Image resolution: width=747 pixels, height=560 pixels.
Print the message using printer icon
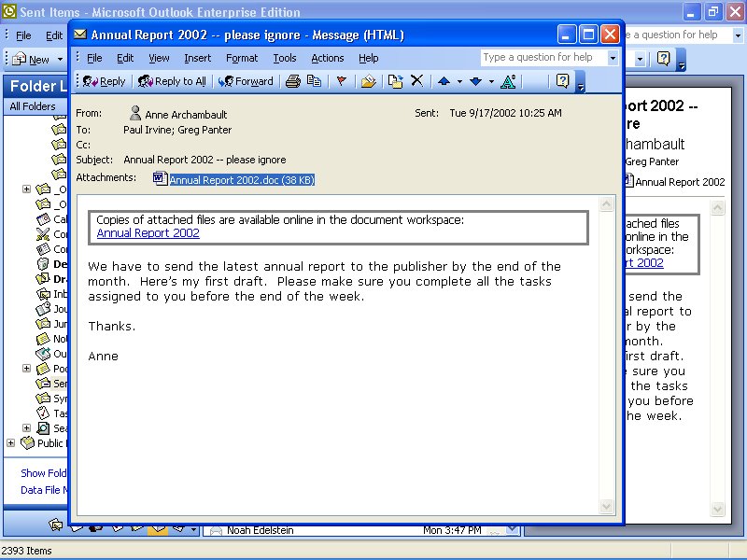[x=292, y=81]
